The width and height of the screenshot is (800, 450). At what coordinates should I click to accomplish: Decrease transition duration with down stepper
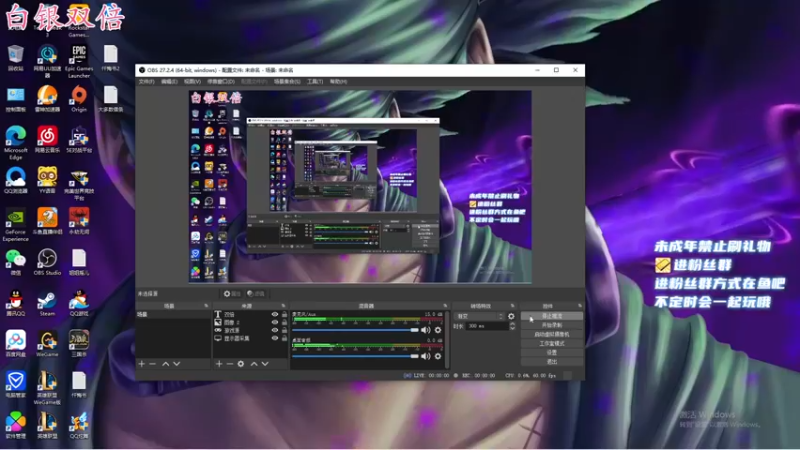pos(512,328)
